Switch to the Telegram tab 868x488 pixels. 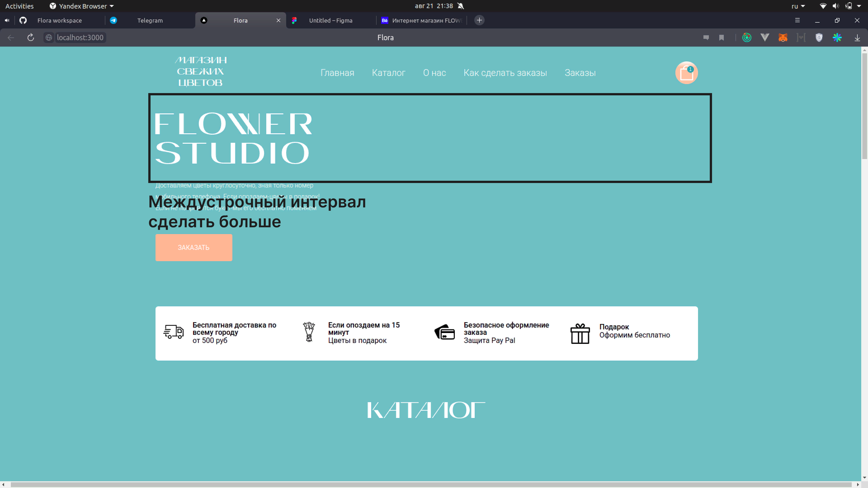(150, 20)
